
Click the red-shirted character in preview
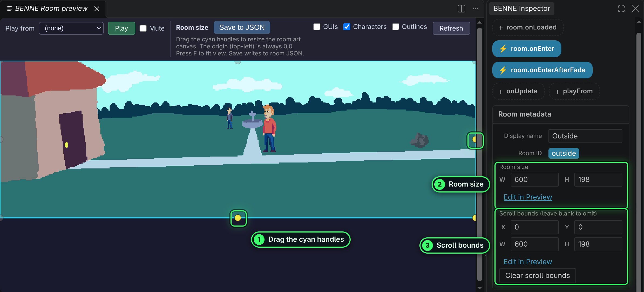tap(269, 128)
